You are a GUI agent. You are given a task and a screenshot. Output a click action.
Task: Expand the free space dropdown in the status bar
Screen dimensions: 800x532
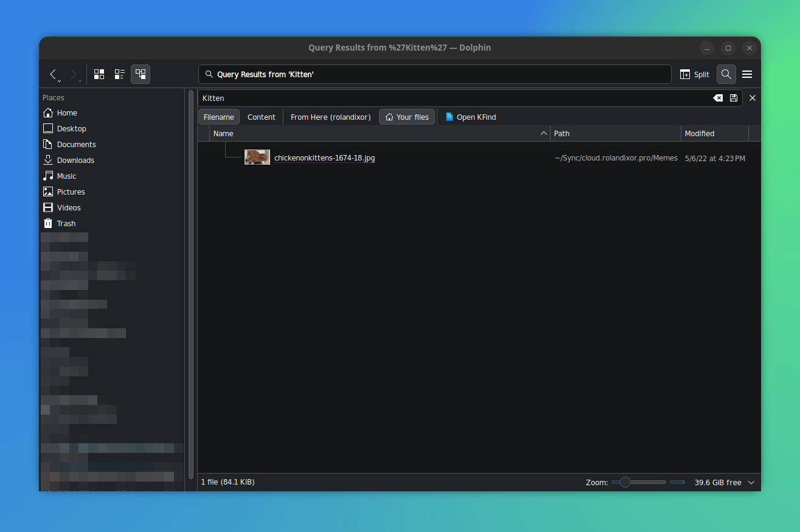(751, 482)
